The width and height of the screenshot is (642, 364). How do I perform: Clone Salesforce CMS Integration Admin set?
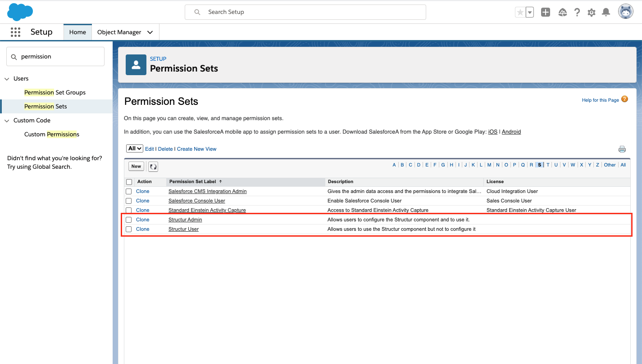(142, 192)
